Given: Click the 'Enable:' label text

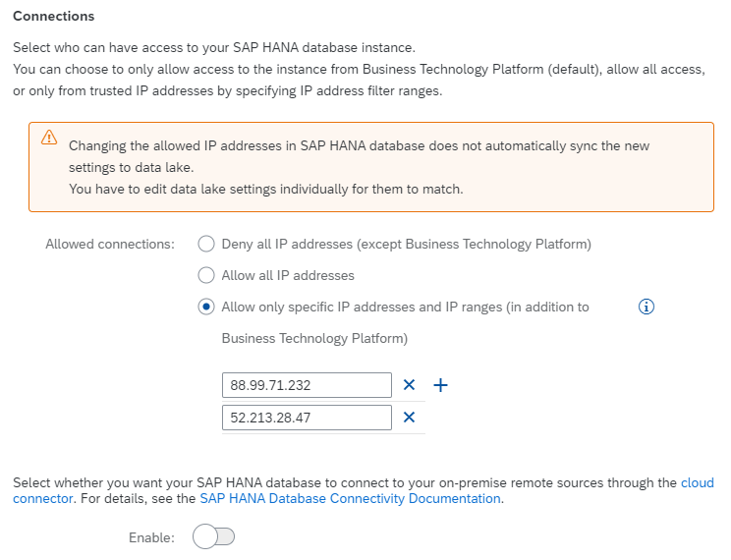Looking at the screenshot, I should [151, 537].
